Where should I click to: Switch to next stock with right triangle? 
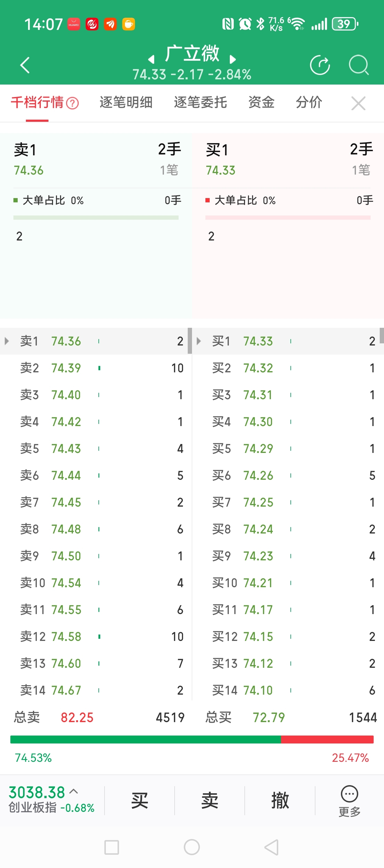233,60
